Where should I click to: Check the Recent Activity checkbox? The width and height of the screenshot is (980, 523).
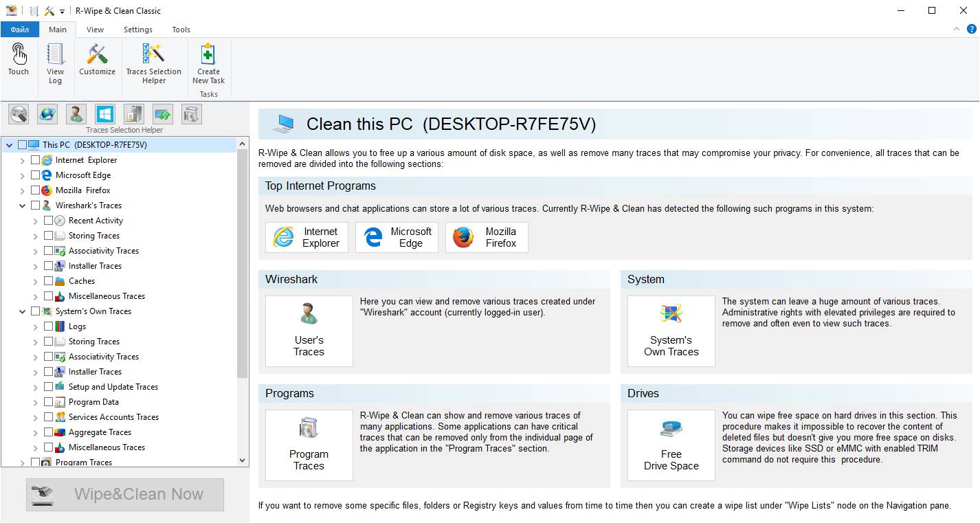click(x=48, y=221)
